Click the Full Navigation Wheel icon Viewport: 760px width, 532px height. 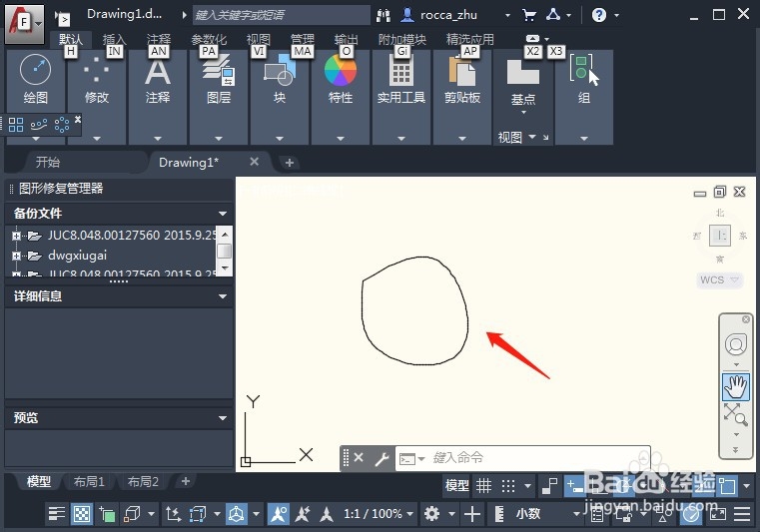(736, 345)
